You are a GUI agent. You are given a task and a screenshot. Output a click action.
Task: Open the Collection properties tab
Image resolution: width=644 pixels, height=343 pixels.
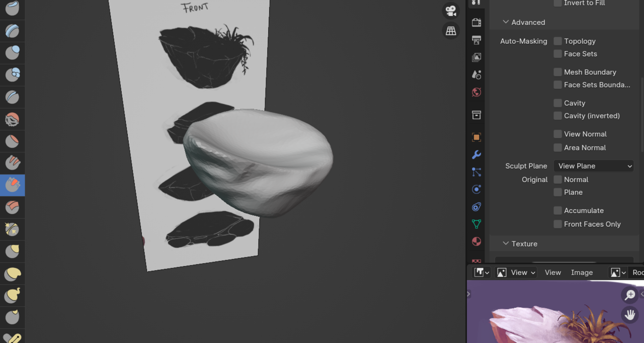(x=476, y=115)
